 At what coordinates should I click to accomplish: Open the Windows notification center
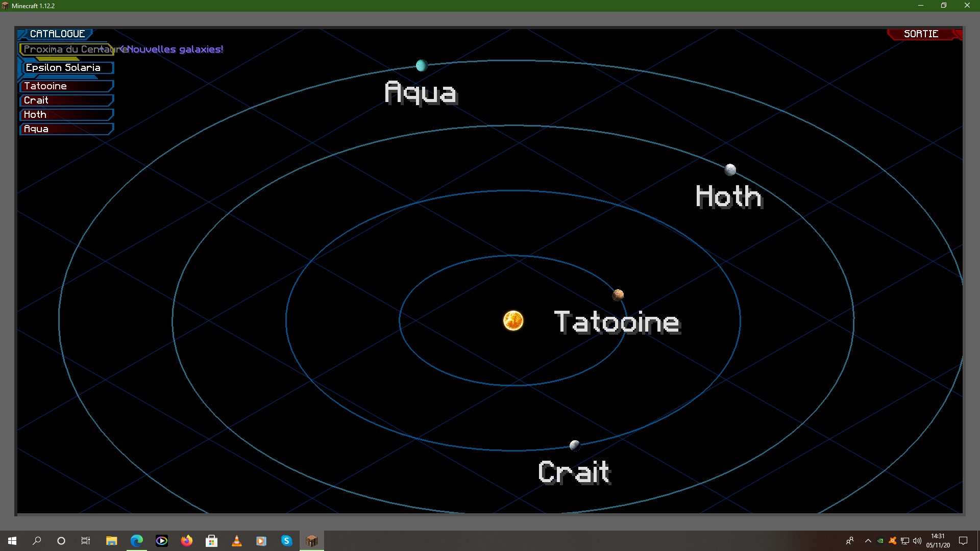tap(963, 541)
